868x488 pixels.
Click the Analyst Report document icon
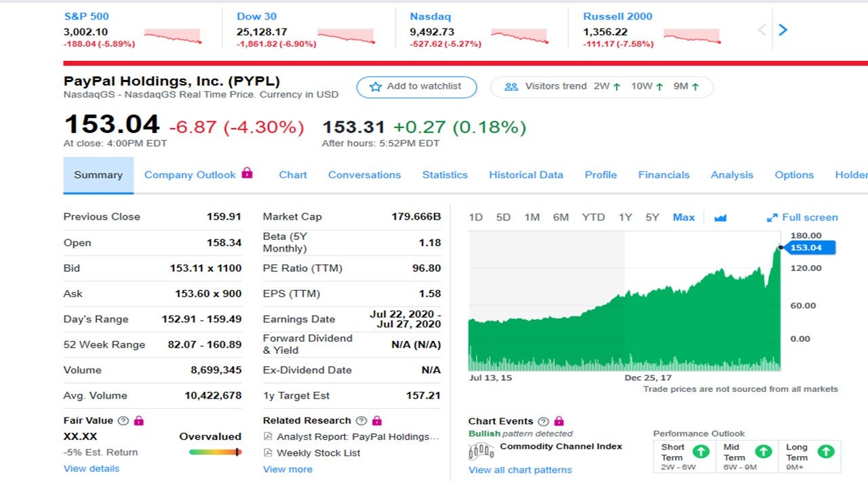tap(268, 436)
